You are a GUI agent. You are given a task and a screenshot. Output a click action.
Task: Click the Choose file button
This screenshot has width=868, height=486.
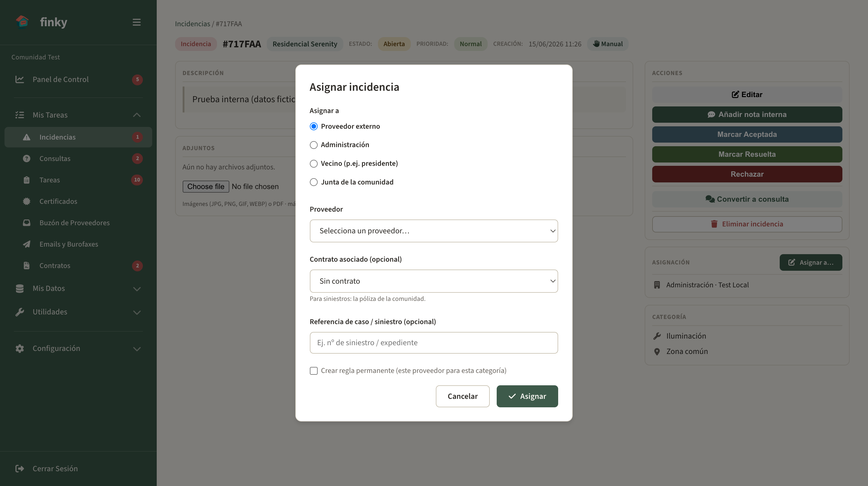tap(206, 186)
